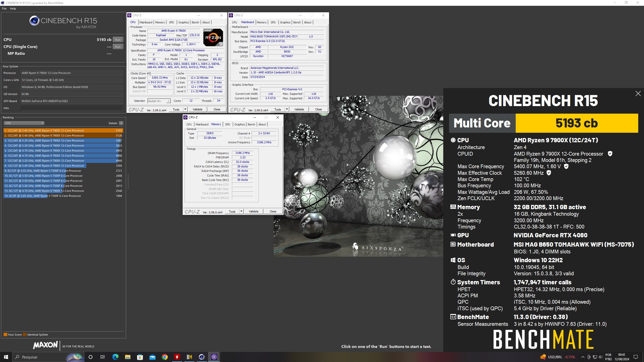This screenshot has height=362, width=644.
Task: Open Cinebench File menu
Action: pyautogui.click(x=4, y=9)
